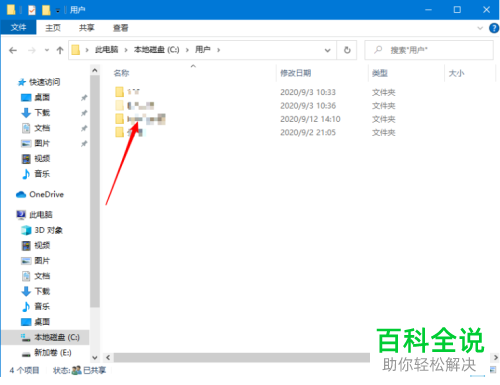500x385 pixels.
Task: Open 桌面 under 此电脑
Action: pos(42,322)
